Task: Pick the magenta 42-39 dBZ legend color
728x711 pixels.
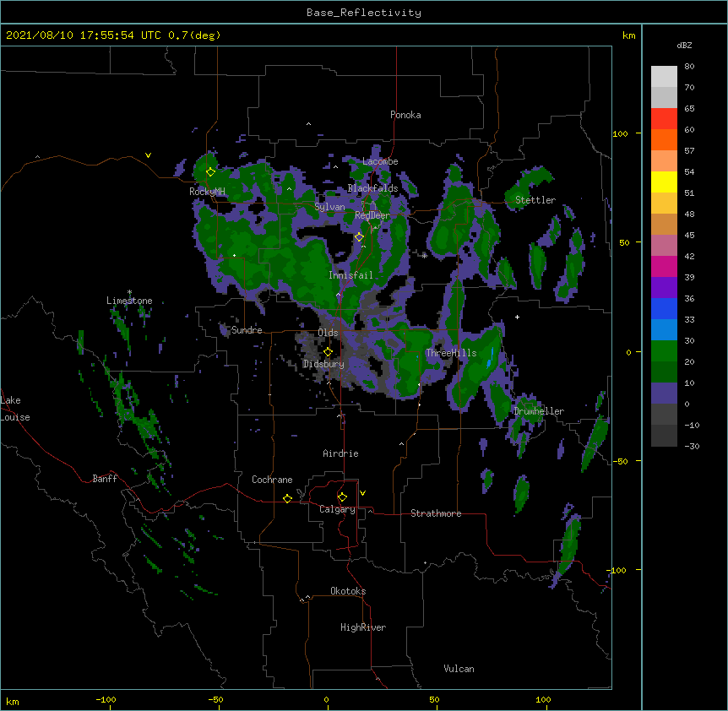Action: pyautogui.click(x=664, y=266)
